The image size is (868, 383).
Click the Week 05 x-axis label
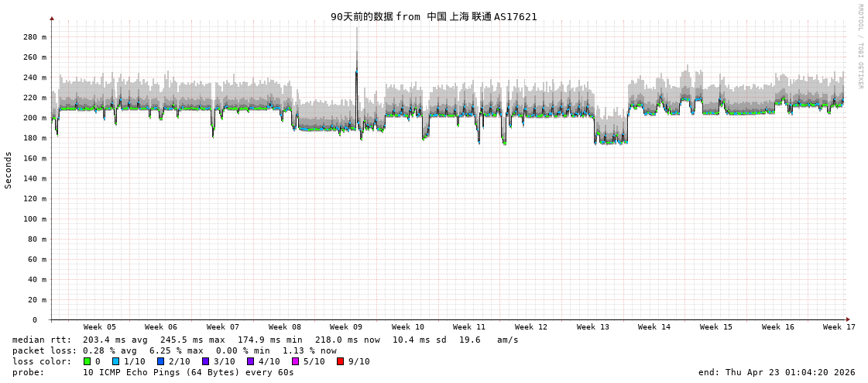(x=99, y=327)
